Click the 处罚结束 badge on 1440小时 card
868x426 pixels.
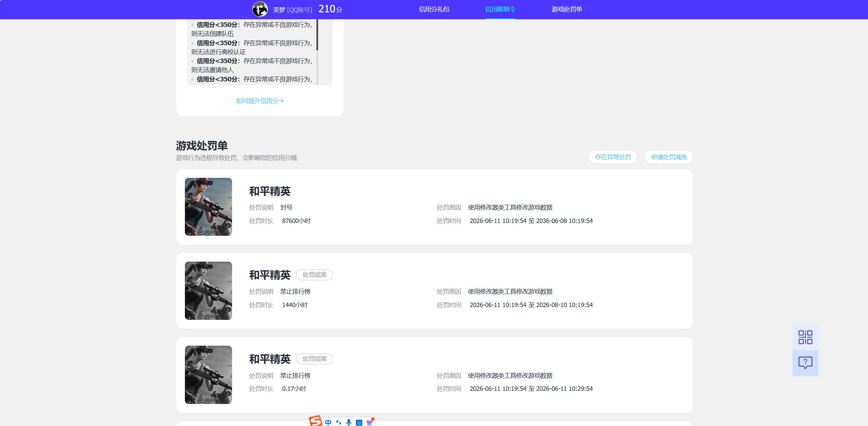click(x=314, y=275)
